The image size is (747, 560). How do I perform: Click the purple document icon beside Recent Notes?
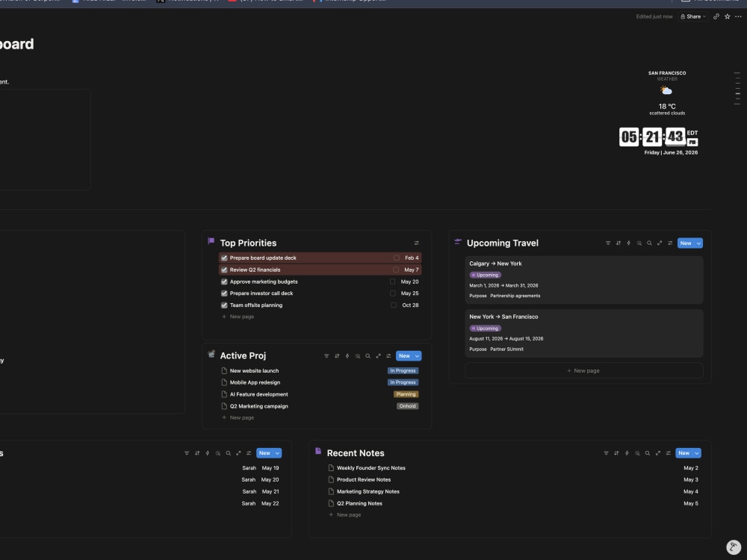click(318, 451)
